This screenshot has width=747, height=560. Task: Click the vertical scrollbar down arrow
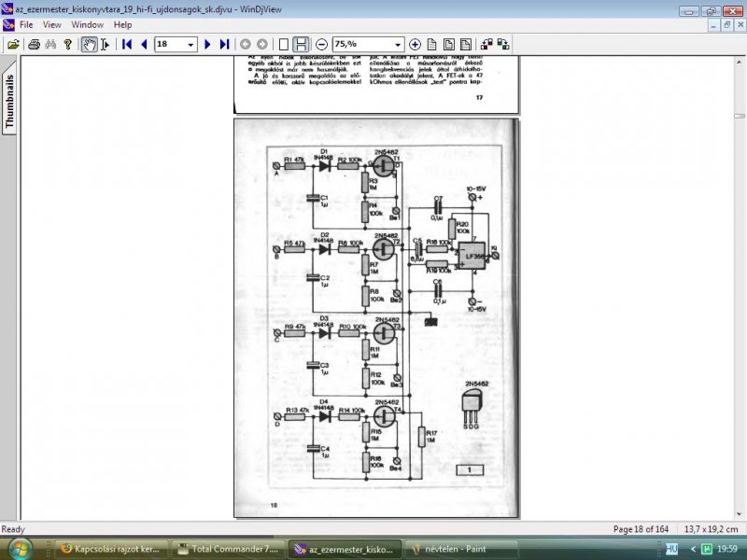point(740,514)
